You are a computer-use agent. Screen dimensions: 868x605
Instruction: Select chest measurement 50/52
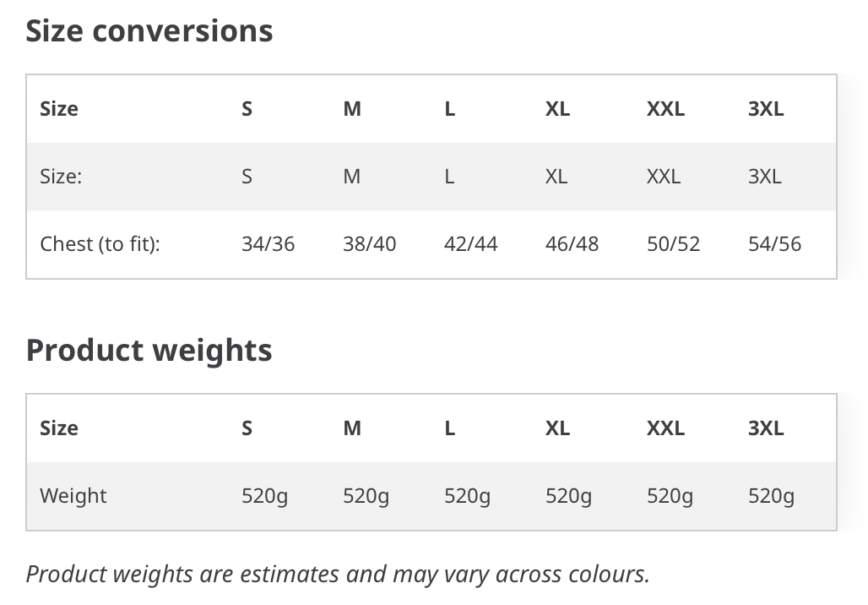pyautogui.click(x=673, y=243)
